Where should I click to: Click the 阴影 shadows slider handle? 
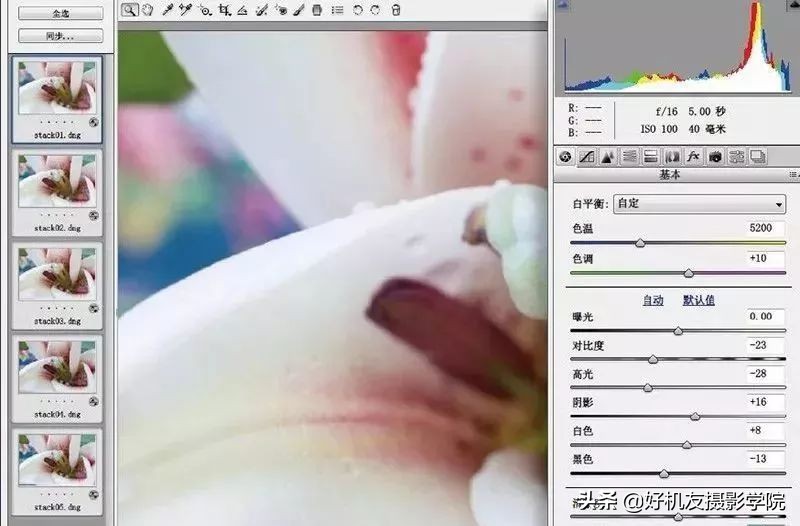(695, 417)
